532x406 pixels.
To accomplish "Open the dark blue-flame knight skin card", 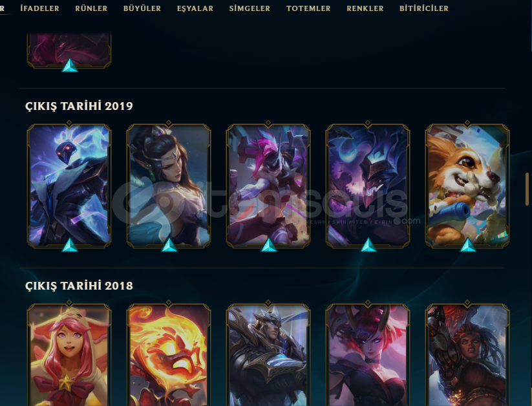I will tap(368, 186).
